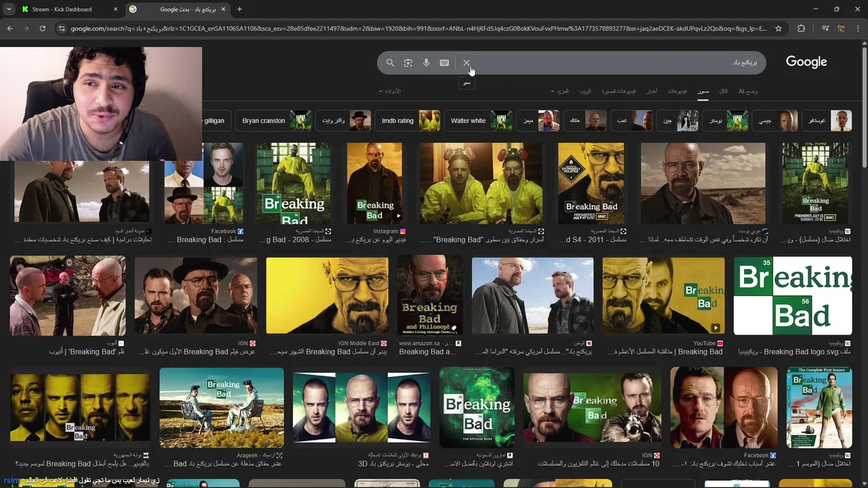
Task: Click the search magnifier icon in search bar
Action: [x=390, y=62]
